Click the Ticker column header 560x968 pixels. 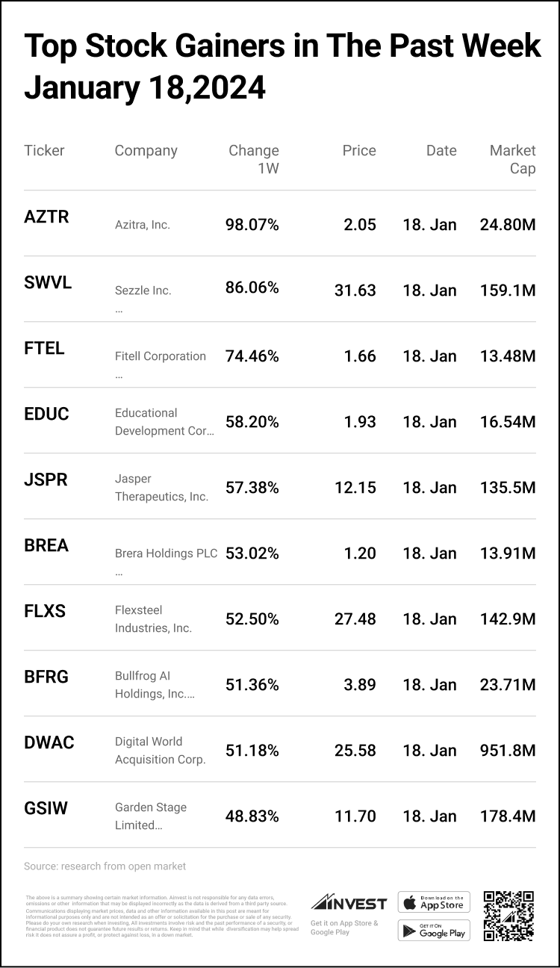coord(45,150)
